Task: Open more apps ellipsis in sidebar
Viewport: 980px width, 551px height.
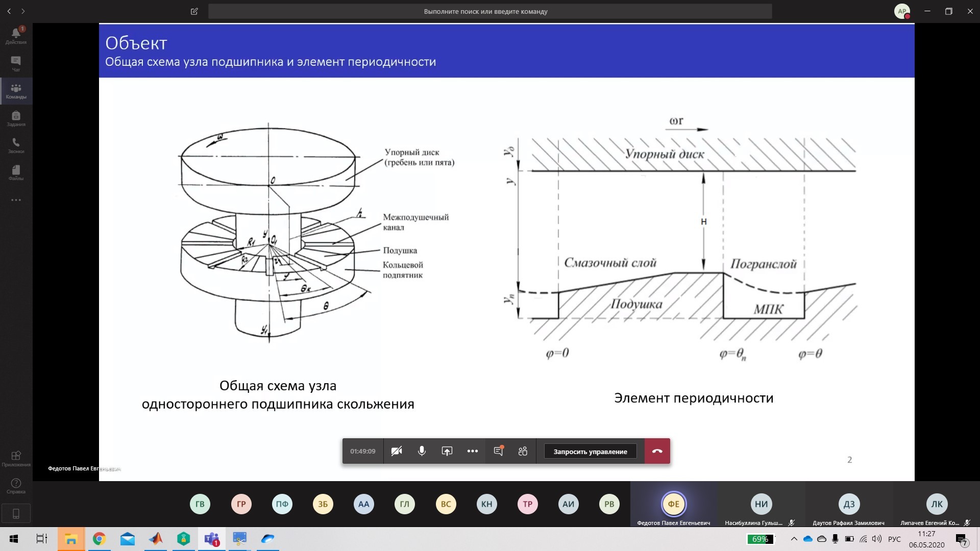Action: 16,200
